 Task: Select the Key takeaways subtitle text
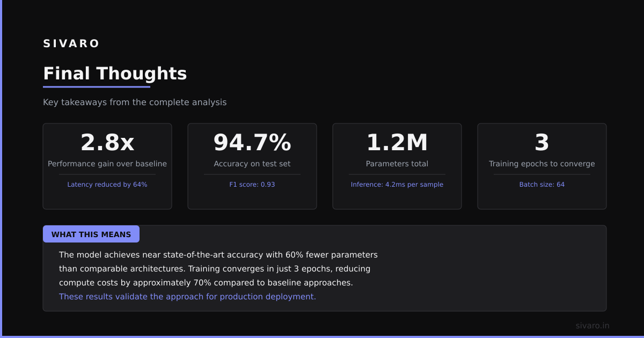point(135,102)
